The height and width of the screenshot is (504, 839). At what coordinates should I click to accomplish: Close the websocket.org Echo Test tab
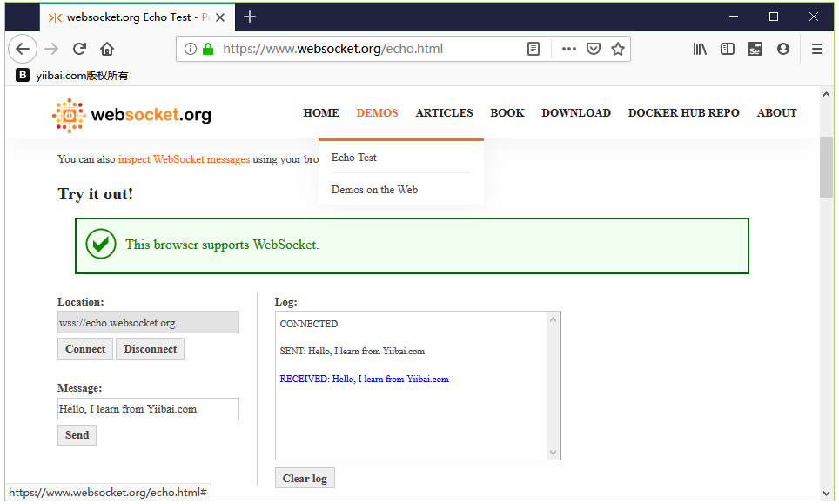[x=220, y=17]
